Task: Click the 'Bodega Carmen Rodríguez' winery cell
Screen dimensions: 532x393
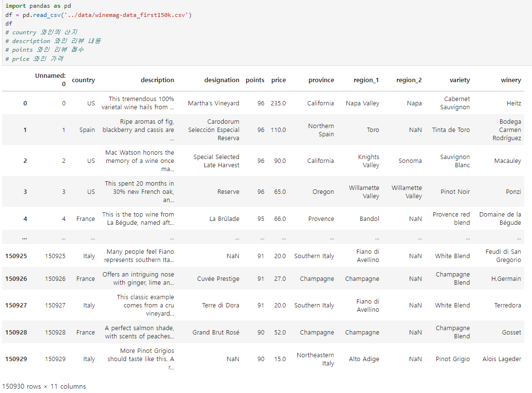Action: click(507, 130)
